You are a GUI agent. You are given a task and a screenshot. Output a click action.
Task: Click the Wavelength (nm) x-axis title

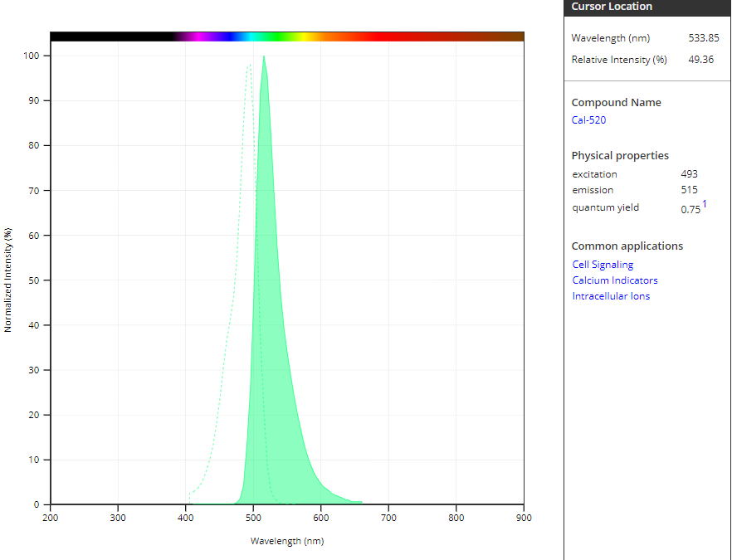pos(287,541)
